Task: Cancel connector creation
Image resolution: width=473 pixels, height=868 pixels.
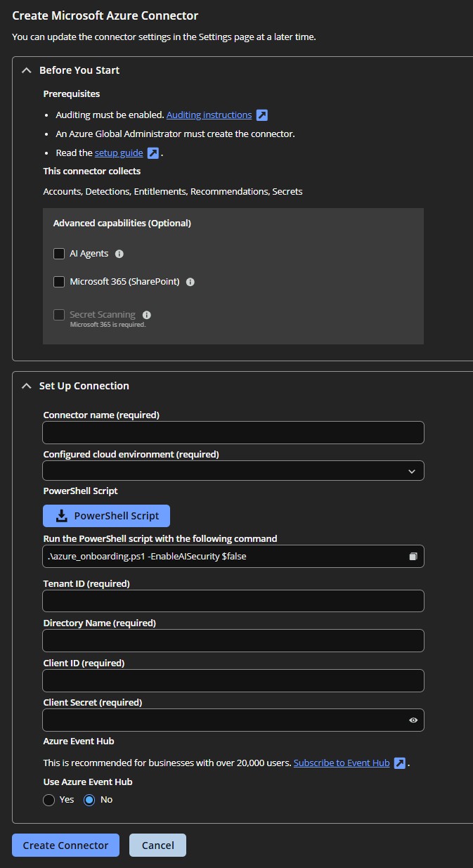Action: coord(157,846)
